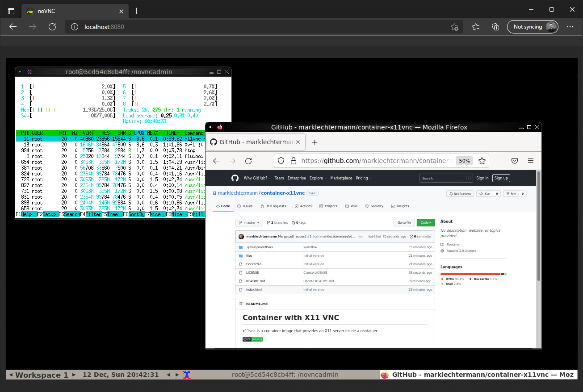Expand Explore navigation dropdown
The width and height of the screenshot is (583, 392).
click(318, 178)
